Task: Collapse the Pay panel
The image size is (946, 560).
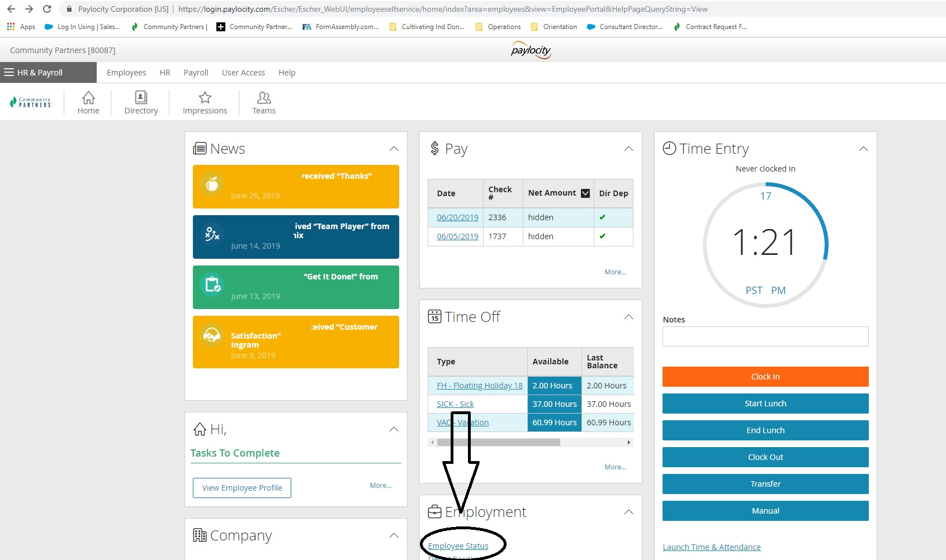Action: tap(628, 149)
